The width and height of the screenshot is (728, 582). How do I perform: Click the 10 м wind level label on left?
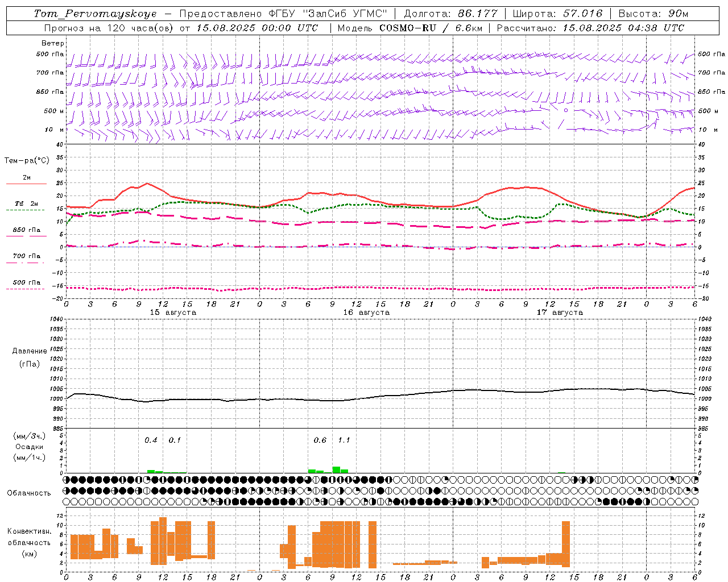tap(54, 130)
